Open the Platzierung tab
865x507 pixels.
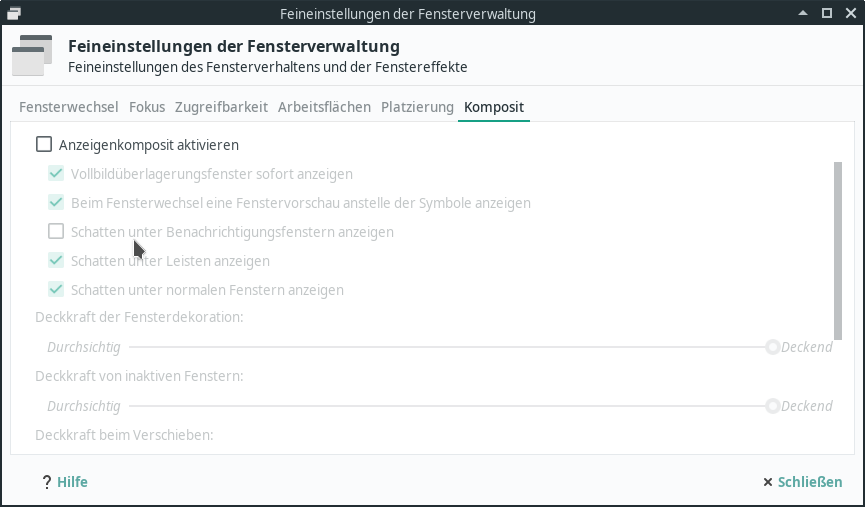(x=417, y=107)
